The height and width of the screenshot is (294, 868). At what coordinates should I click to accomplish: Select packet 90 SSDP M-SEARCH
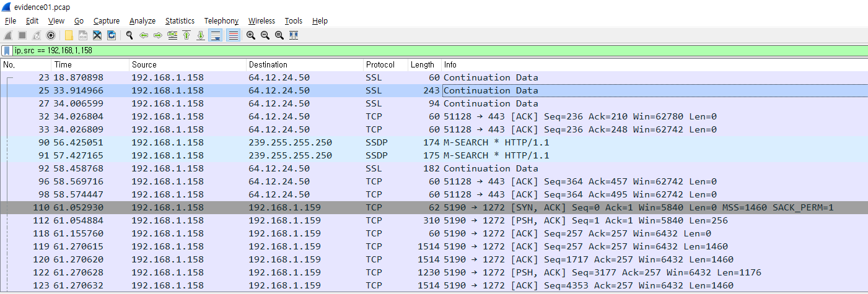(434, 142)
